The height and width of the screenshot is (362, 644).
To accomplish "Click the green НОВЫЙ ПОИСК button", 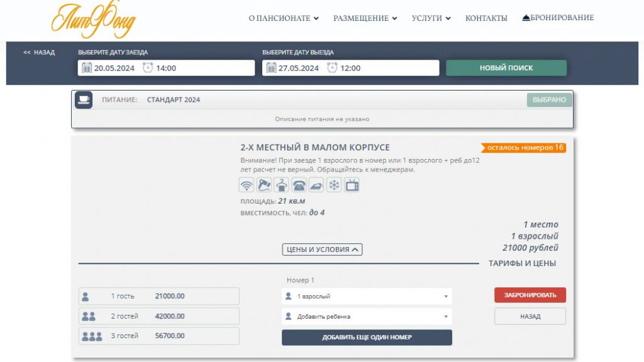I will coord(506,68).
